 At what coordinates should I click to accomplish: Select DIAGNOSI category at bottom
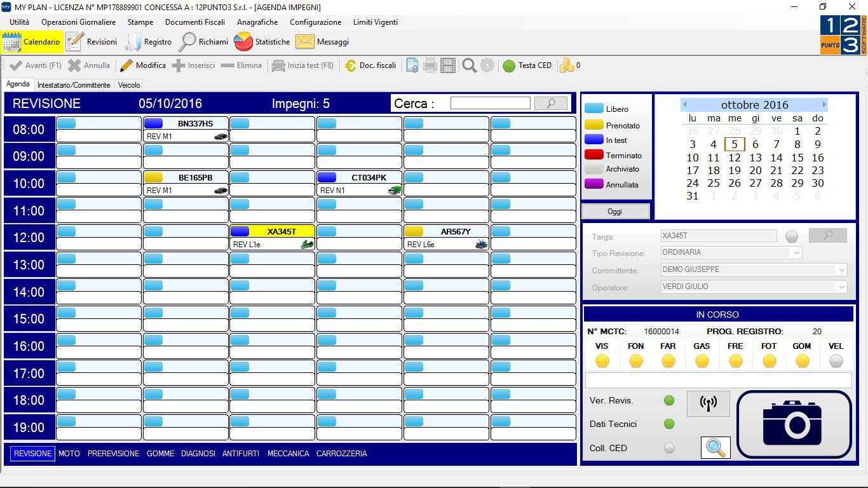pos(198,454)
